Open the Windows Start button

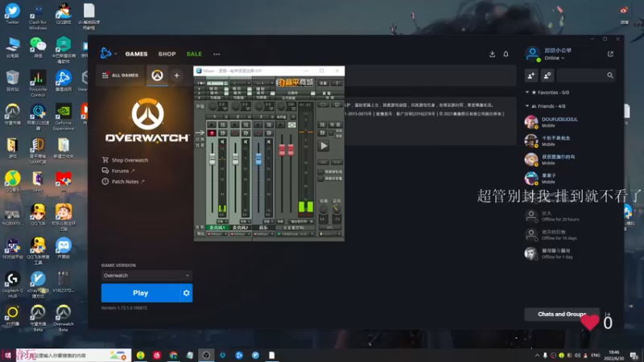(7, 356)
